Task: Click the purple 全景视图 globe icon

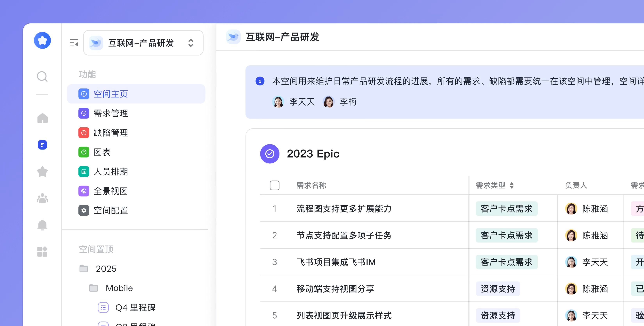Action: tap(84, 191)
